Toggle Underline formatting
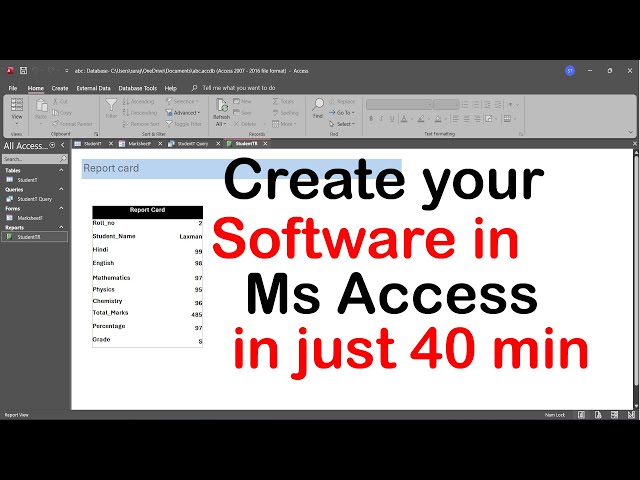The image size is (640, 480). pyautogui.click(x=392, y=119)
